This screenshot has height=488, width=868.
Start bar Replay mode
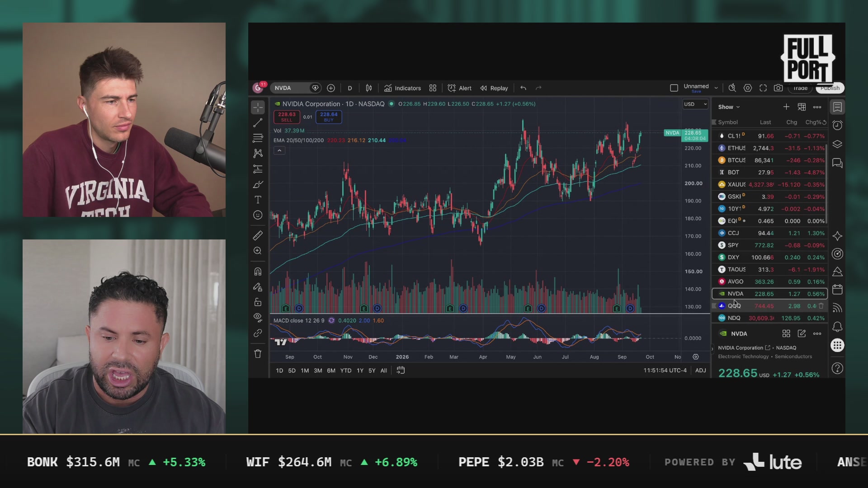(494, 88)
